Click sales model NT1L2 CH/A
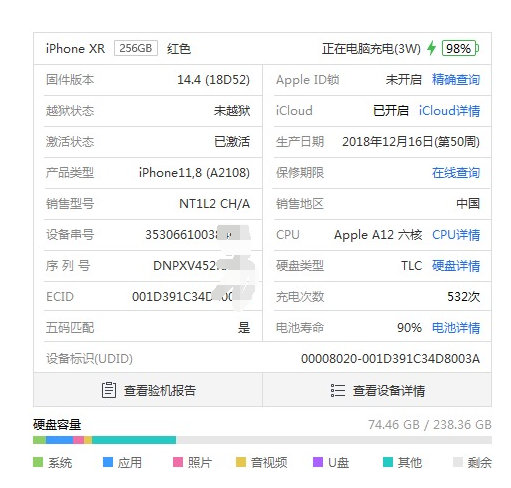Image resolution: width=511 pixels, height=488 pixels. [214, 204]
